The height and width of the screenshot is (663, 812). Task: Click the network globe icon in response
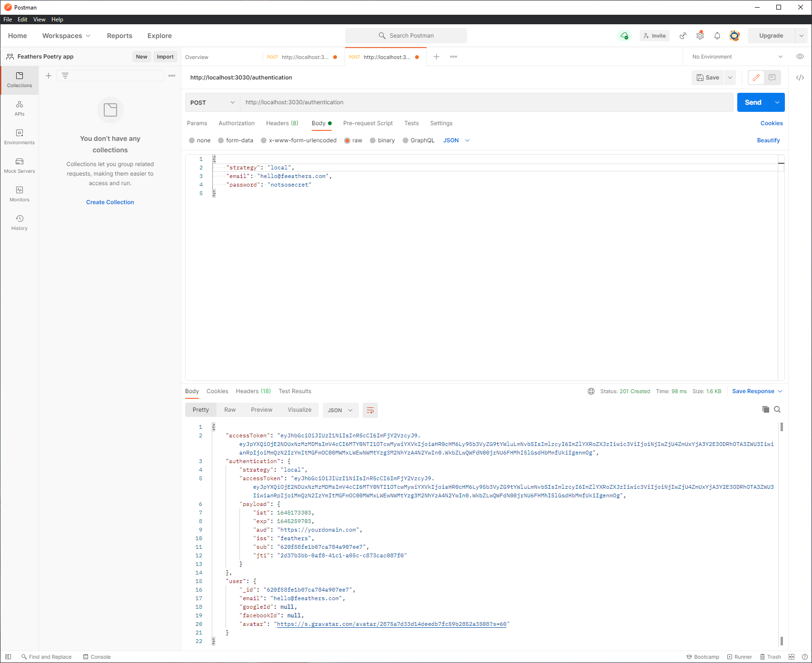pyautogui.click(x=591, y=391)
